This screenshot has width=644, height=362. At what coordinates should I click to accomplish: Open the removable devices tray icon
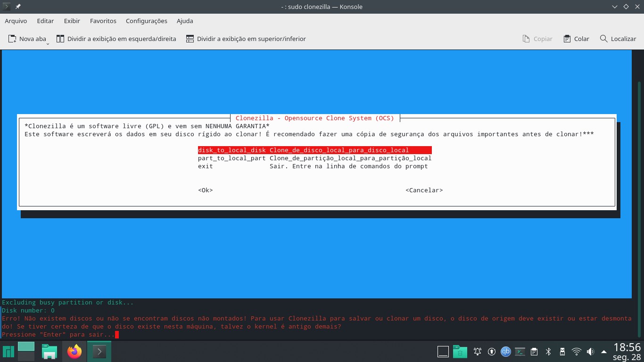(x=562, y=352)
